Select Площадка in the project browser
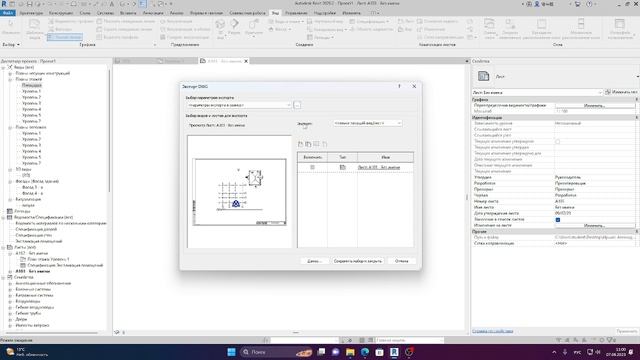Viewport: 640px width, 360px height. tap(32, 85)
